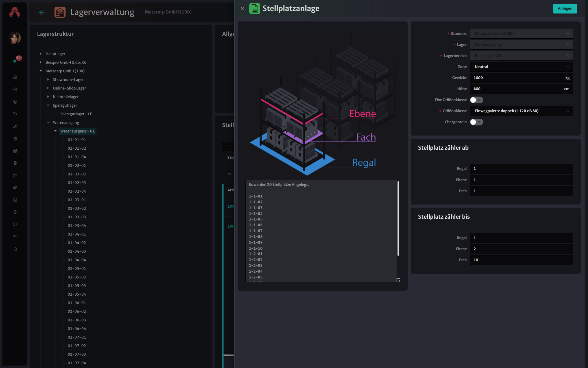This screenshot has width=588, height=368.
Task: Click the list view icon in the Stell panel
Action: point(230,147)
